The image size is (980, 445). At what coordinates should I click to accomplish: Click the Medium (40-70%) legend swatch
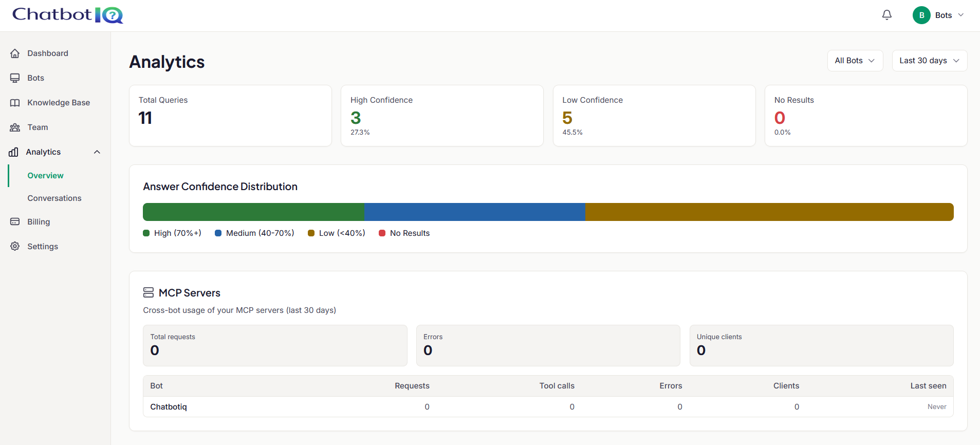(218, 233)
